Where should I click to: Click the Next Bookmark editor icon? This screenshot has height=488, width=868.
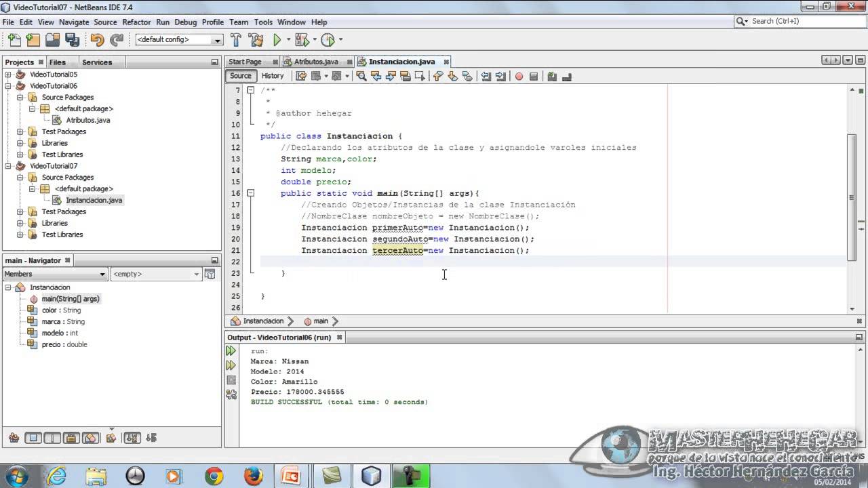click(452, 76)
